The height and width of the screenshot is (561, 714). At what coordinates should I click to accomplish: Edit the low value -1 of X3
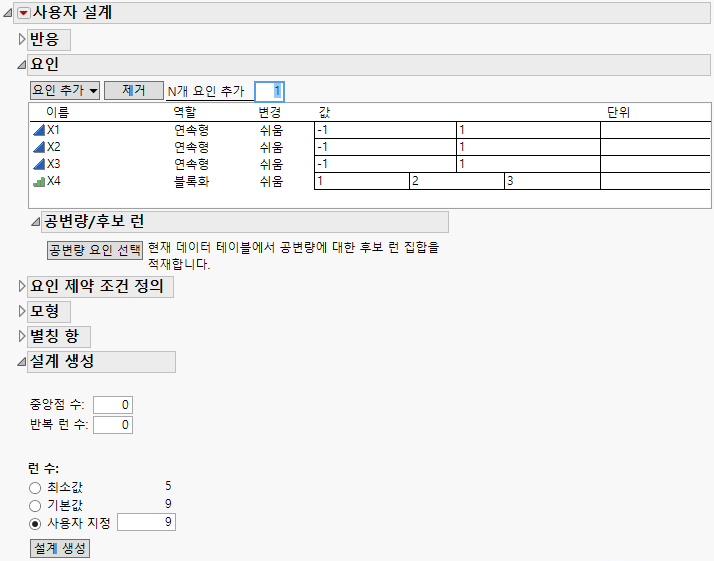[385, 164]
